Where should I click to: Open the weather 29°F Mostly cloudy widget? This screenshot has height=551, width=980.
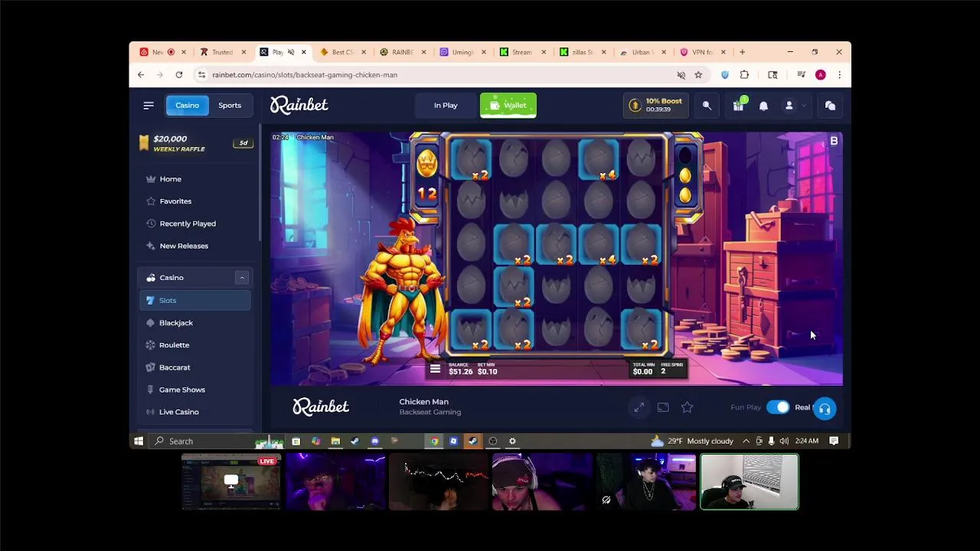point(691,441)
